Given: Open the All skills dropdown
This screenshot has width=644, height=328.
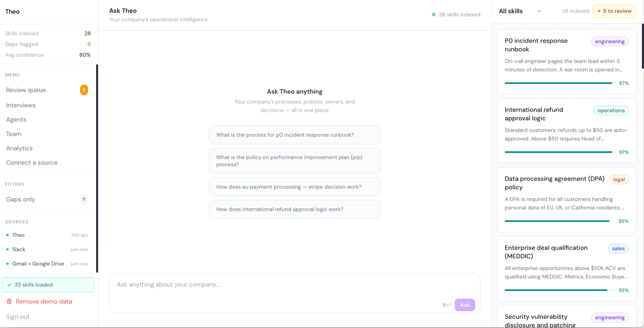Looking at the screenshot, I should click(x=520, y=11).
